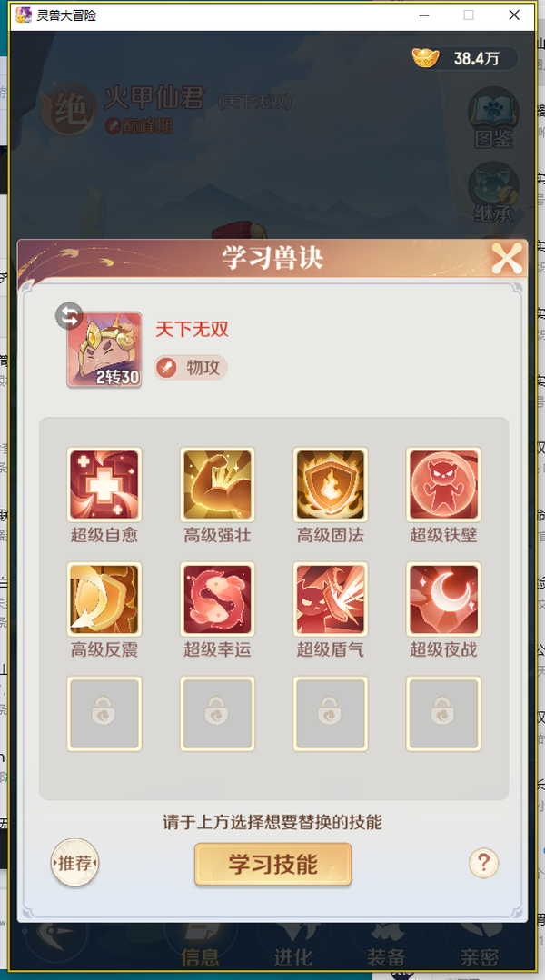Open the 推荐 recommendations button

click(75, 863)
